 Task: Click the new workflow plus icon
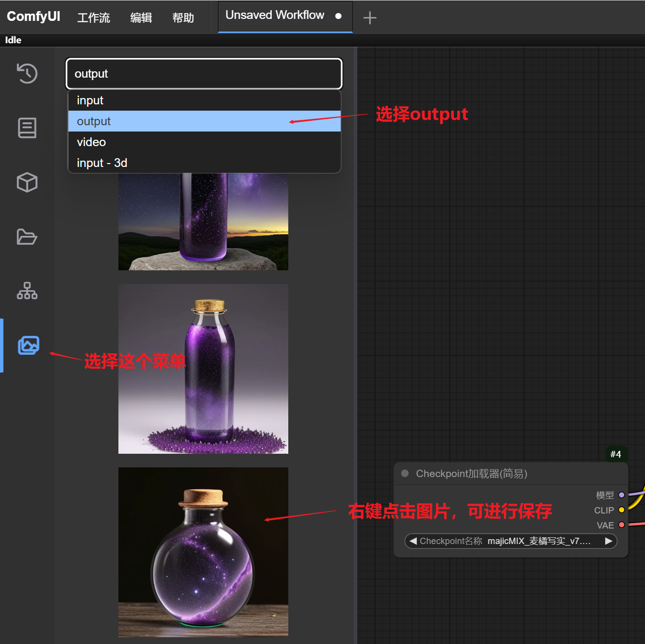(369, 17)
